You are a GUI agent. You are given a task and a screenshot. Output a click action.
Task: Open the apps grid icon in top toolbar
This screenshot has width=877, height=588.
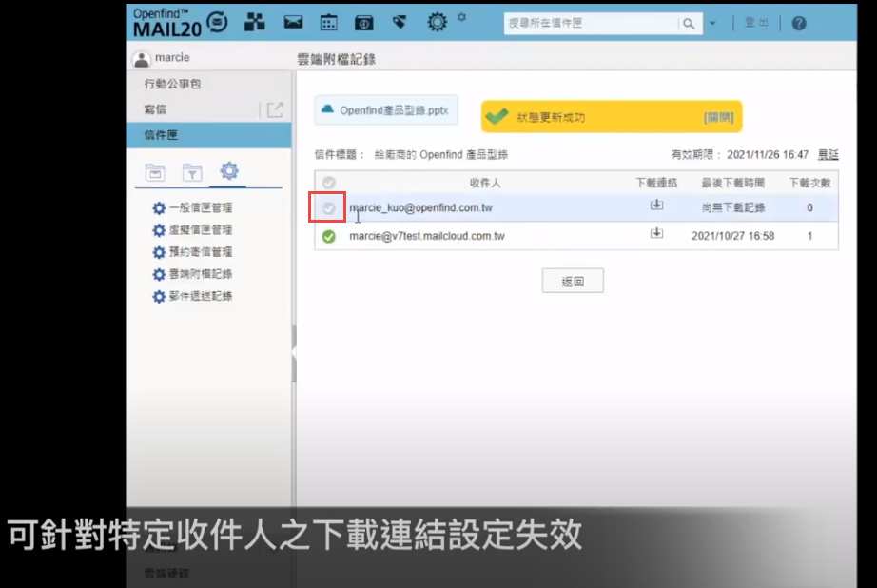tap(255, 23)
